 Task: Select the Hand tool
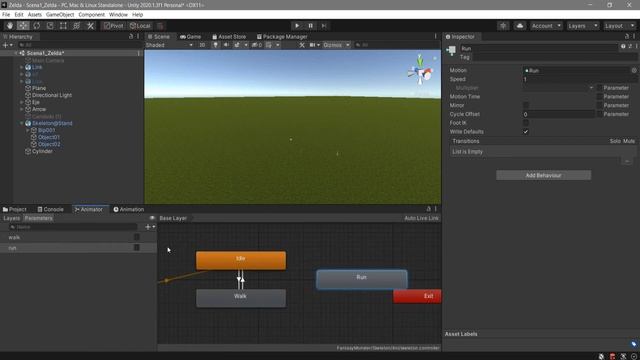(10, 26)
